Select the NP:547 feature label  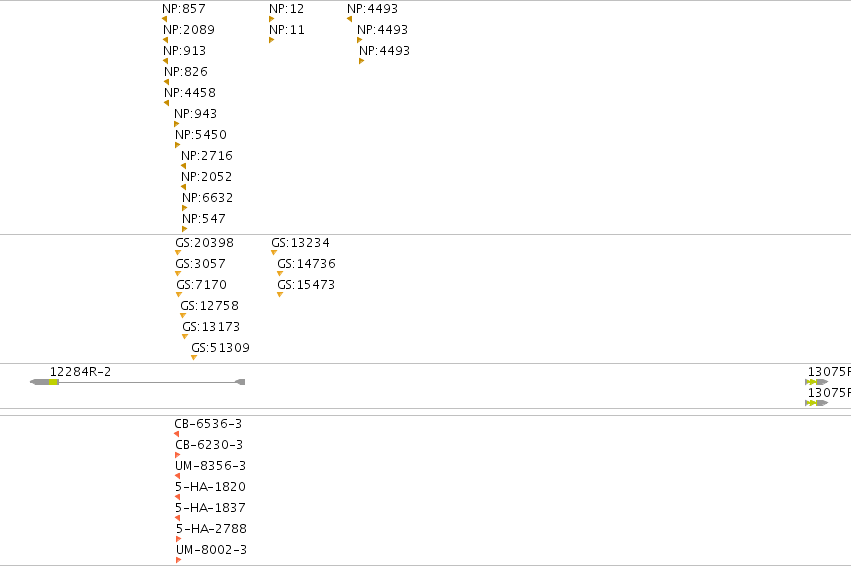tap(204, 218)
